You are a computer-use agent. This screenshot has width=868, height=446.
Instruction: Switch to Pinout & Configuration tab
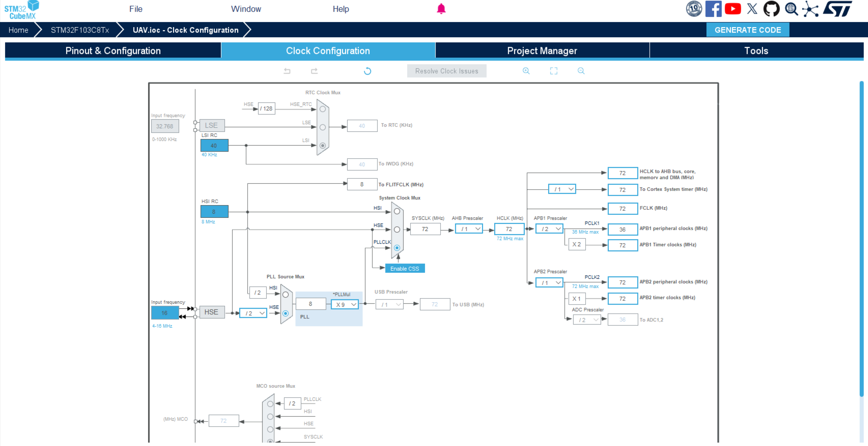pyautogui.click(x=113, y=51)
